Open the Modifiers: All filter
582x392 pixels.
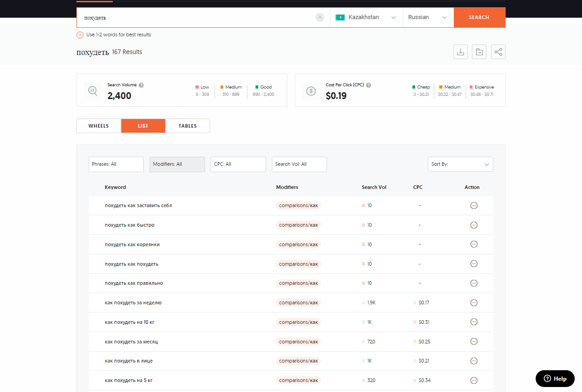coord(177,164)
